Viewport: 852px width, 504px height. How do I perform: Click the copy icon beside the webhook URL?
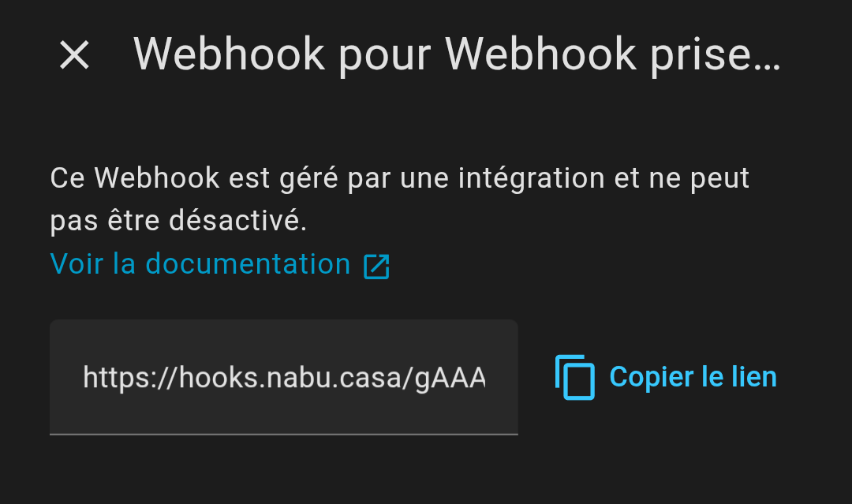tap(574, 377)
